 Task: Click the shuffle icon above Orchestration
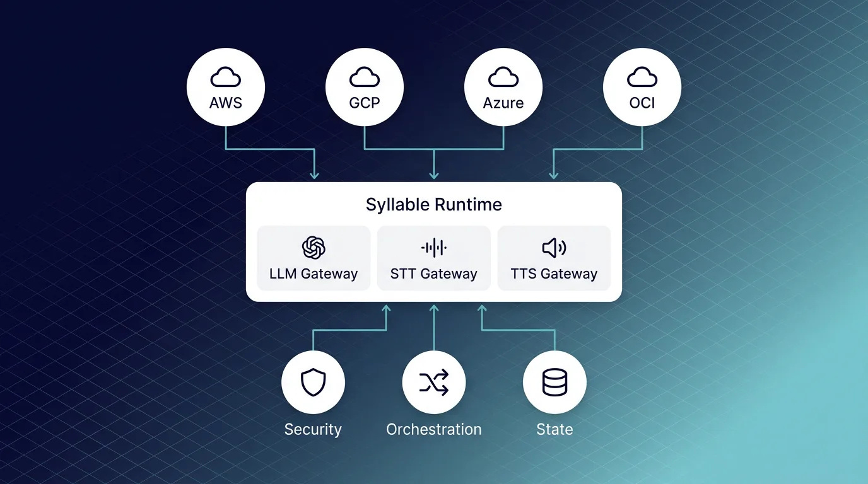pyautogui.click(x=433, y=382)
